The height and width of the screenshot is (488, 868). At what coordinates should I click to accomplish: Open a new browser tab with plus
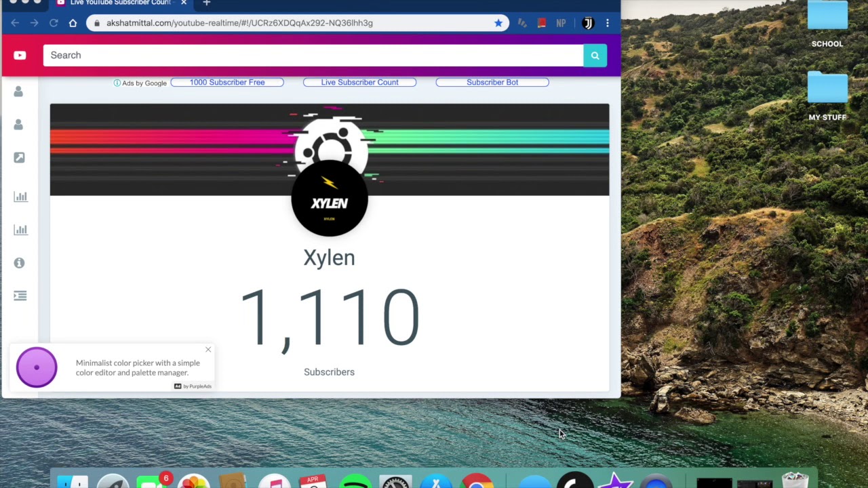coord(207,3)
